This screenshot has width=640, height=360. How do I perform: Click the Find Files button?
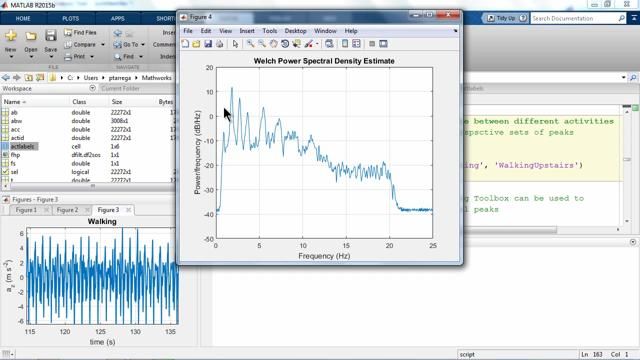80,32
